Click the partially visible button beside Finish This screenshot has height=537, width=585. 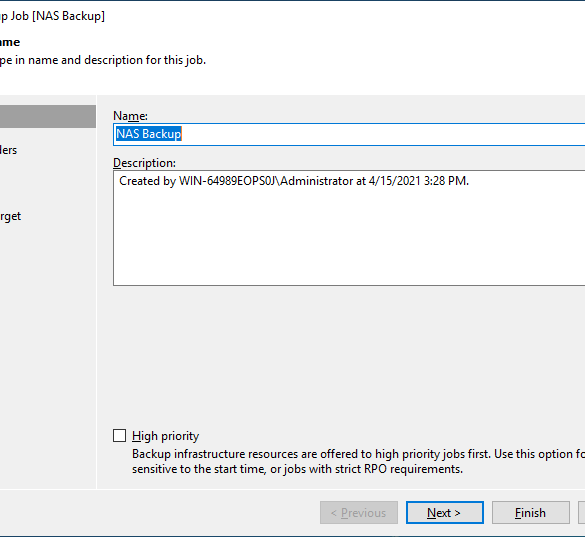pyautogui.click(x=582, y=512)
